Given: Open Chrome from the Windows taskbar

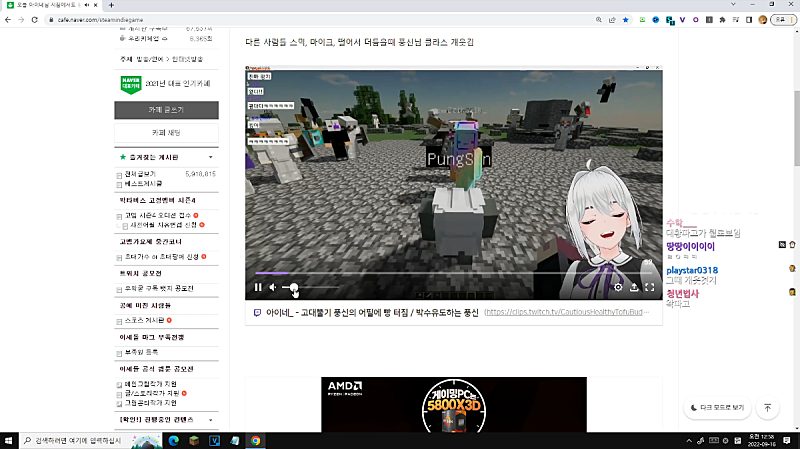Looking at the screenshot, I should coord(255,440).
